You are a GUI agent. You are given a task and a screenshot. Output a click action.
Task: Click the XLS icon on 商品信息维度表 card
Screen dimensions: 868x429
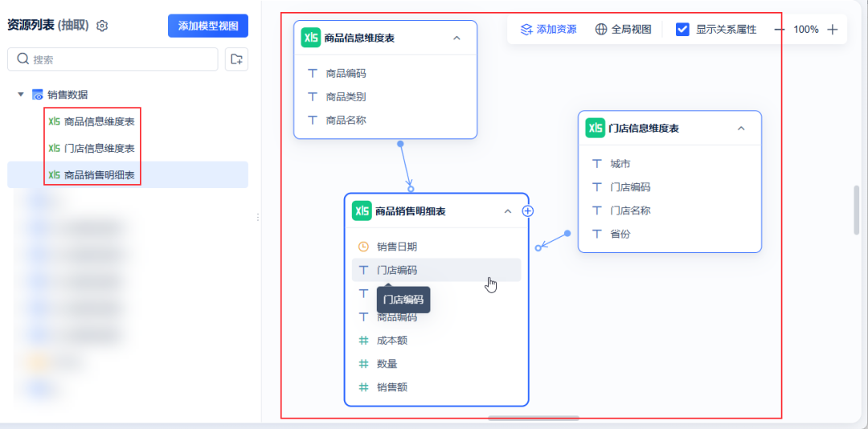(310, 38)
